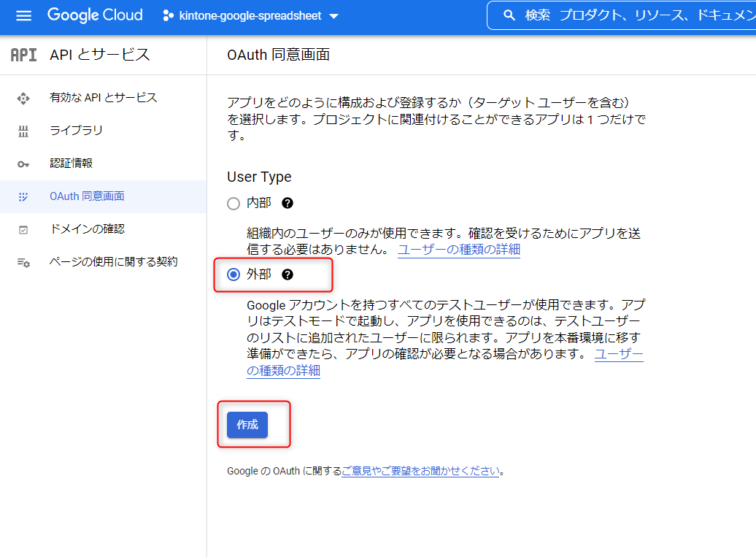Open ユーザーの種類の詳細 link under 内部
This screenshot has height=557, width=756.
click(458, 250)
